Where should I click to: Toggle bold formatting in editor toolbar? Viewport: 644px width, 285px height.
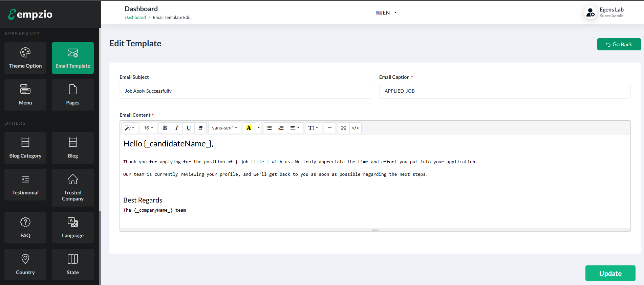(x=165, y=128)
